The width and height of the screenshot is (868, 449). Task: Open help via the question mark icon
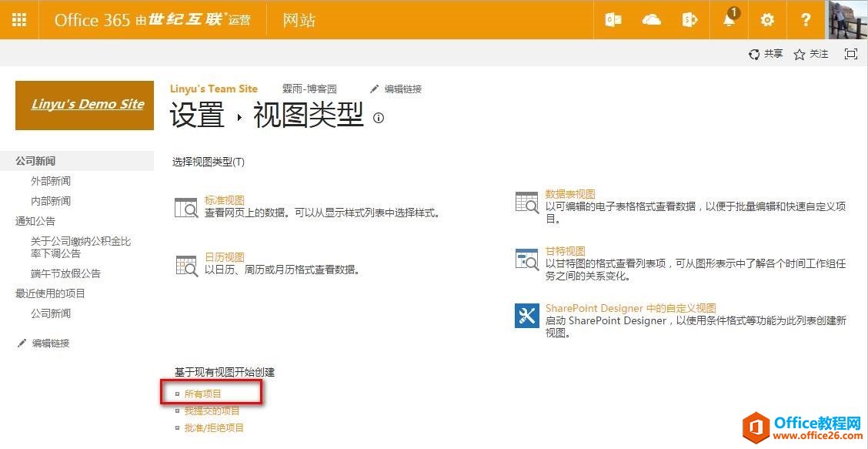tap(806, 20)
